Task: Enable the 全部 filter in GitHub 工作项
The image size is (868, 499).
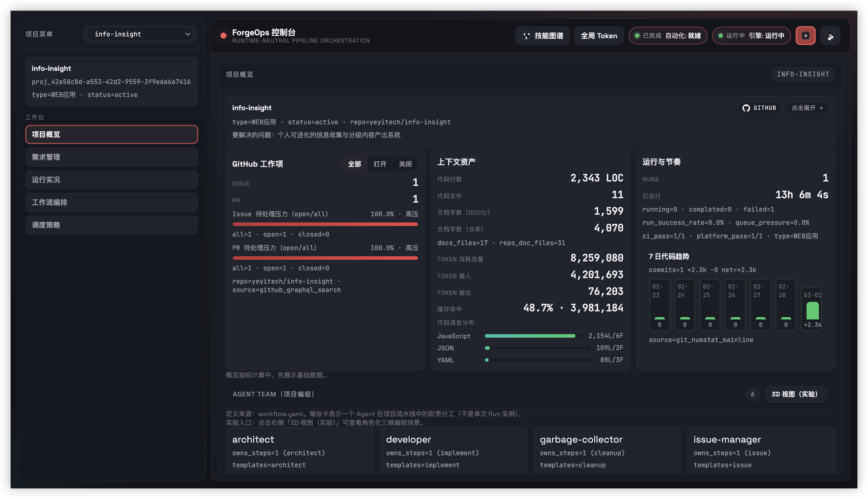Action: point(354,164)
